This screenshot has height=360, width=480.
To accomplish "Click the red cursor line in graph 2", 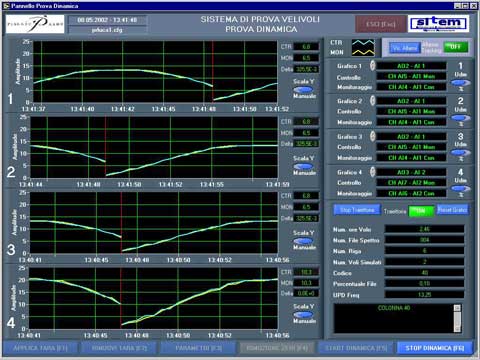I will (106, 147).
